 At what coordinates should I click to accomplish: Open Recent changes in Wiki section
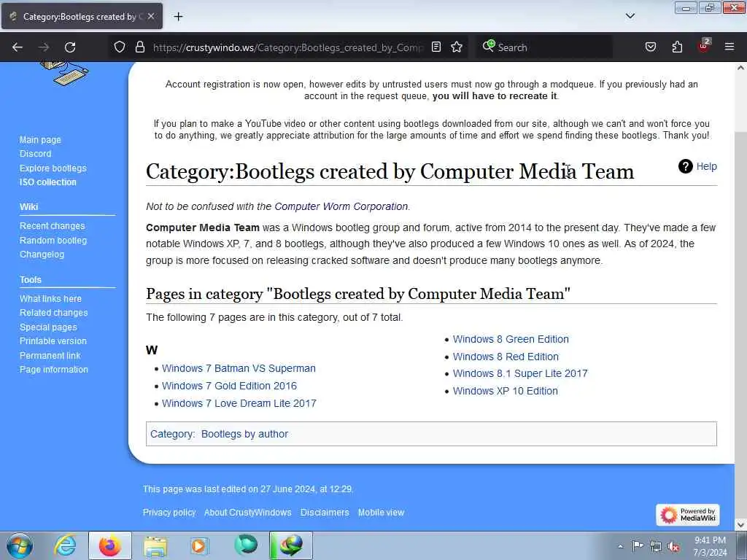click(x=52, y=226)
